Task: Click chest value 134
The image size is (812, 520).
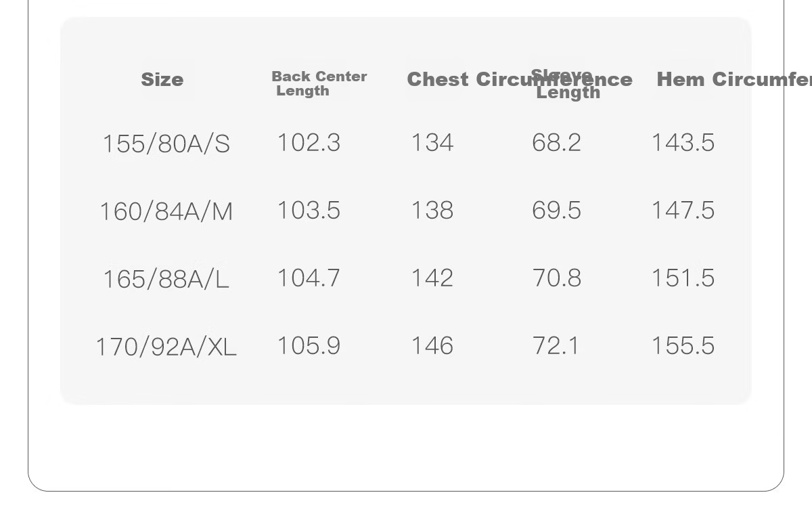Action: (x=432, y=143)
